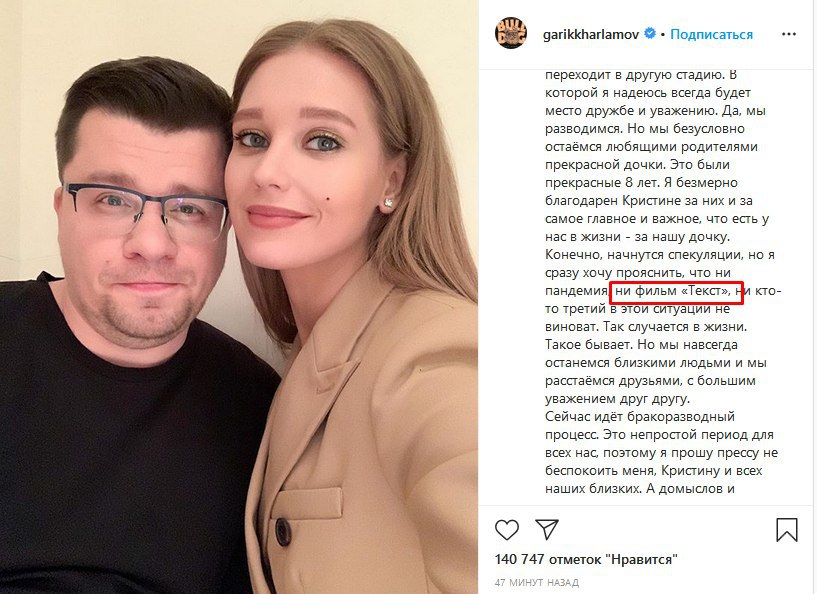Save the post with the bookmark icon
Screen dimensions: 817x594
(x=787, y=529)
